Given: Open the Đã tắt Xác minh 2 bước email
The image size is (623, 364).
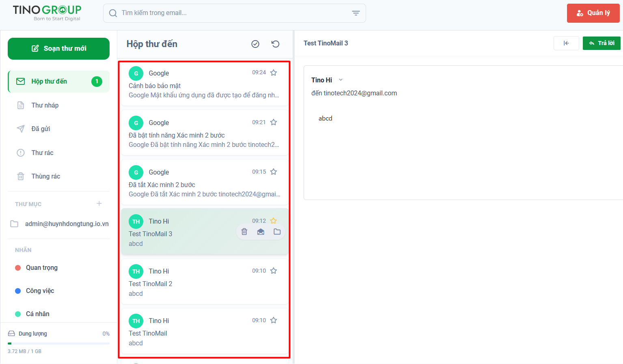Looking at the screenshot, I should click(x=205, y=182).
